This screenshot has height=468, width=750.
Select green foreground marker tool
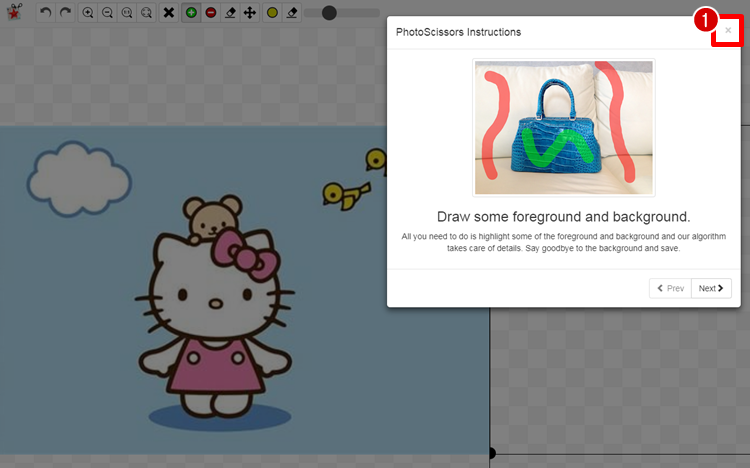191,12
